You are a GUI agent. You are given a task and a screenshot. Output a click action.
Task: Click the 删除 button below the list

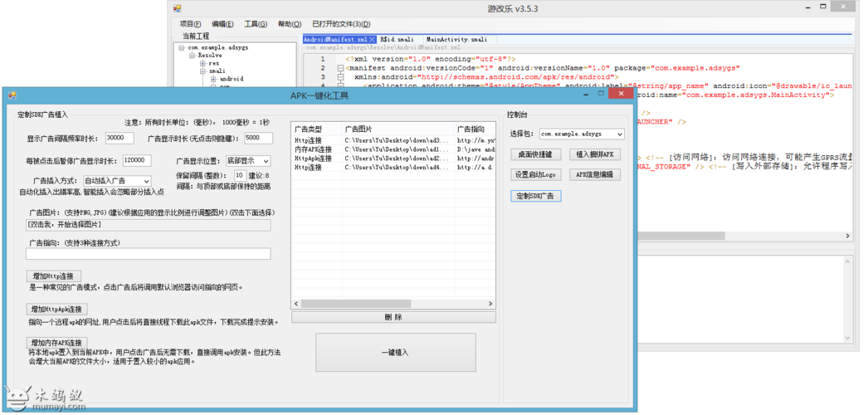click(393, 317)
